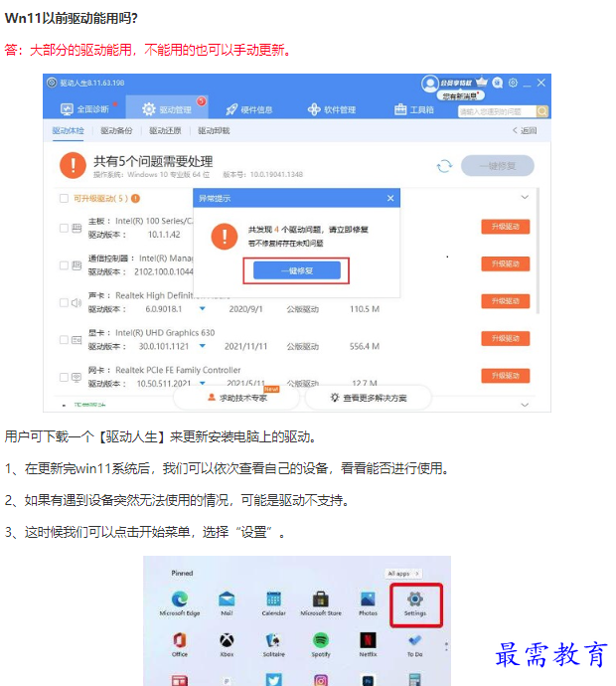Close the 异常提示 dialog
Viewport: 616px width, 686px height.
tap(390, 198)
